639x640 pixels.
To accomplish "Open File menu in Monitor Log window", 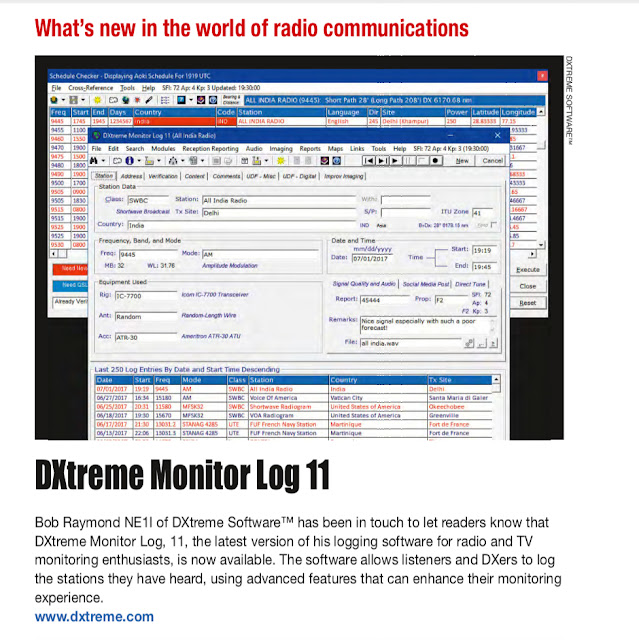I will [x=96, y=149].
